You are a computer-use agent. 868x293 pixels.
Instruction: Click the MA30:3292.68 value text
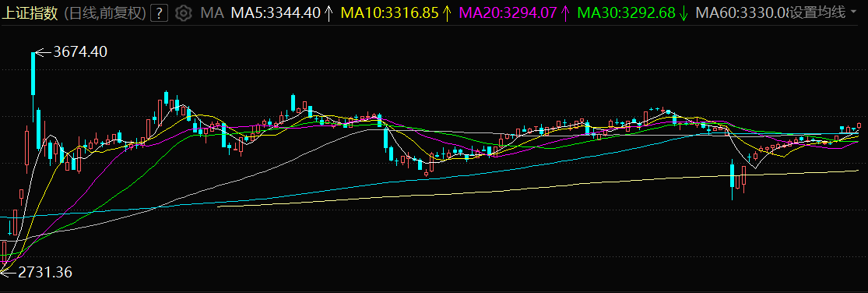point(626,12)
